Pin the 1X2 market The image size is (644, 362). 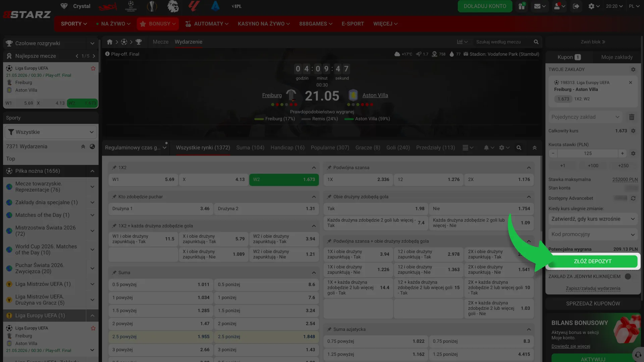pos(114,168)
